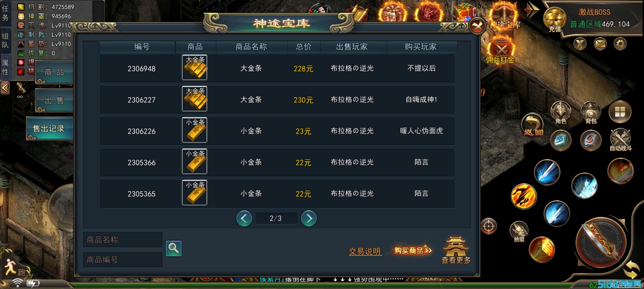Switch to the 出售 tab
This screenshot has width=644, height=289.
[x=54, y=100]
